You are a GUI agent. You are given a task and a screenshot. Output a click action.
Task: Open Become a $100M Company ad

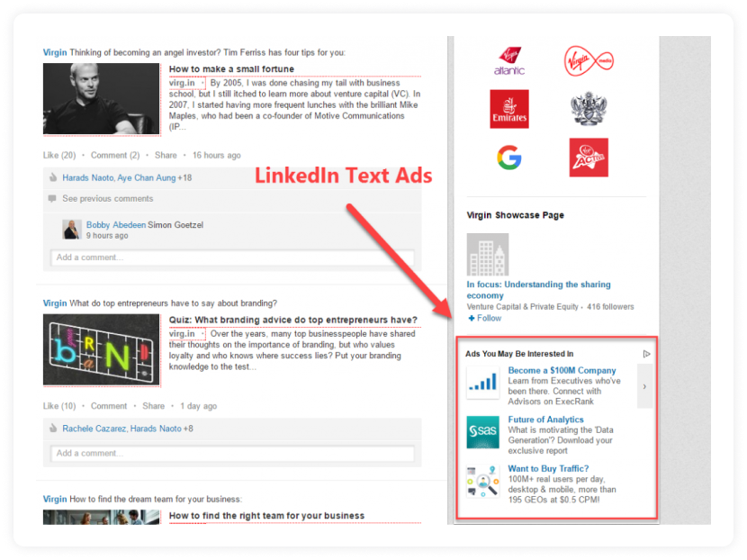(x=562, y=370)
